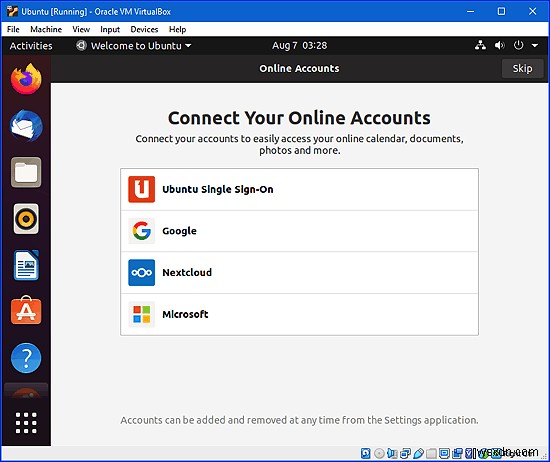Click the Google G logo icon
550x462 pixels.
141,231
